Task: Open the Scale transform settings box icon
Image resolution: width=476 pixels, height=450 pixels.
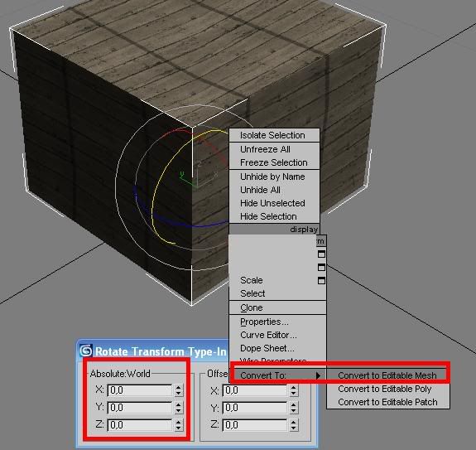Action: 321,280
